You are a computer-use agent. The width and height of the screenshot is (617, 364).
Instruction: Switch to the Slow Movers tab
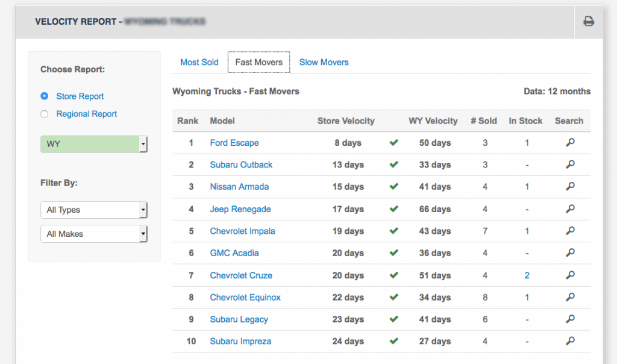pos(324,62)
